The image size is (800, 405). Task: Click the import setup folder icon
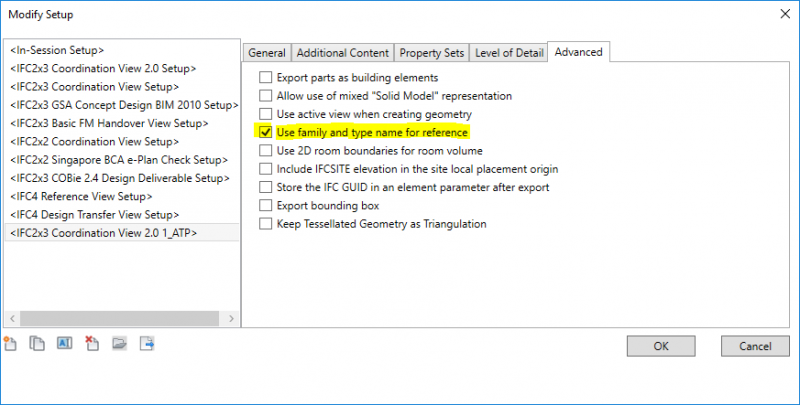[120, 344]
